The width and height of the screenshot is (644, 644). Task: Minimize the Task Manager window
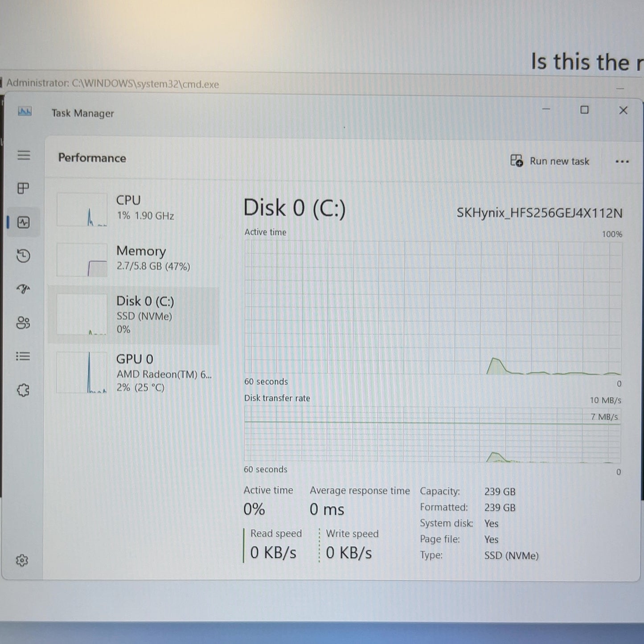pyautogui.click(x=546, y=109)
